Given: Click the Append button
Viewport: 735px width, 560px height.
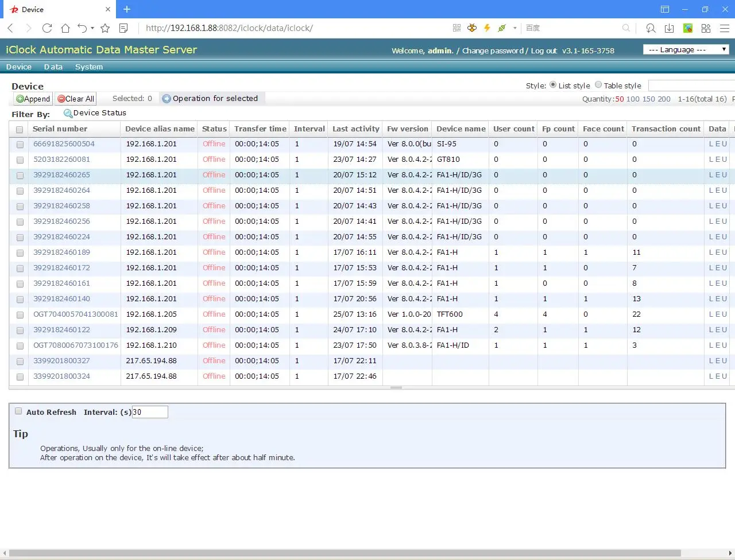Looking at the screenshot, I should pos(33,99).
